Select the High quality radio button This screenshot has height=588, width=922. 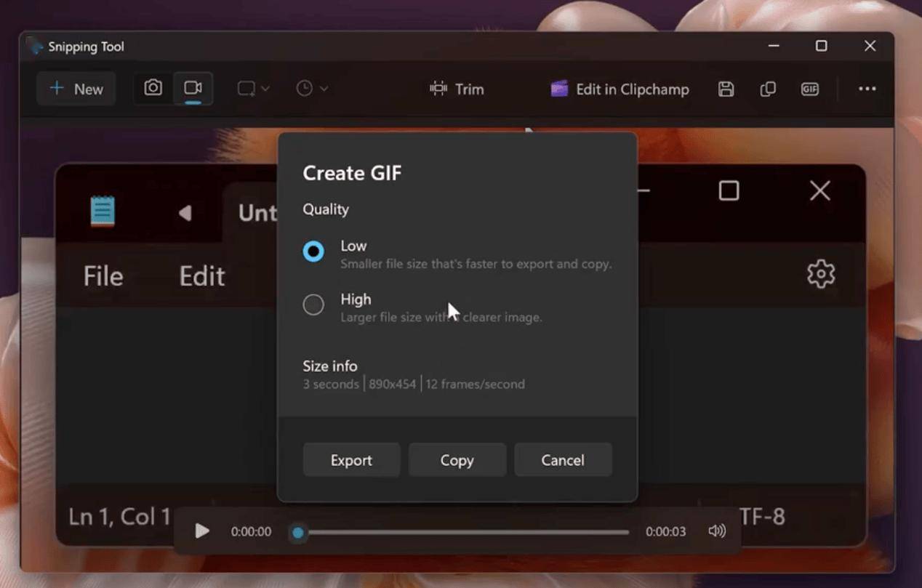(x=313, y=305)
